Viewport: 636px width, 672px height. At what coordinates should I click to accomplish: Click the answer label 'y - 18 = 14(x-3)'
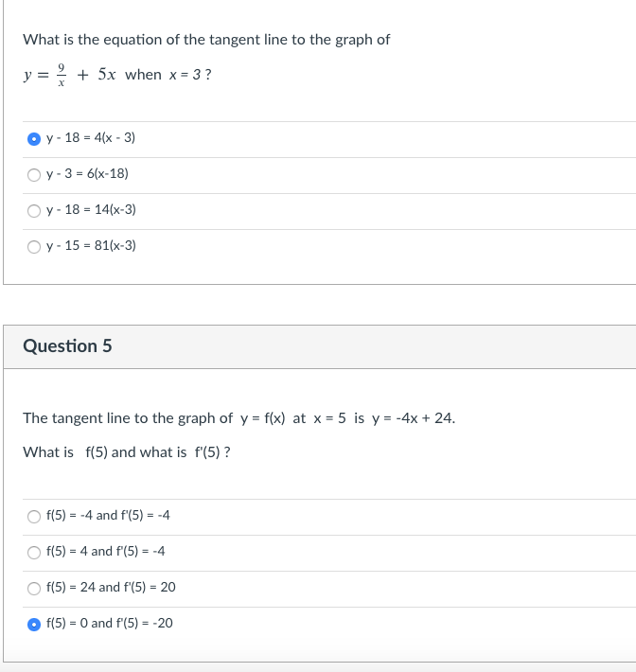click(x=91, y=209)
